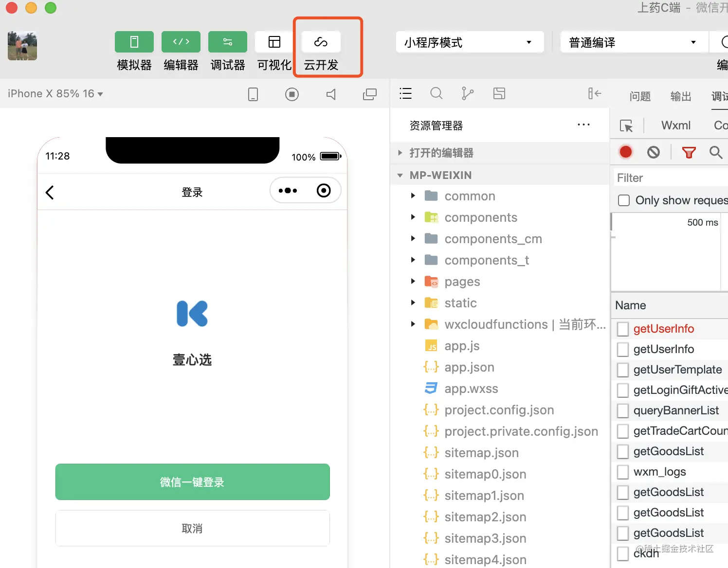Open the app.wxss stylesheet file
Viewport: 728px width, 568px height.
(471, 389)
